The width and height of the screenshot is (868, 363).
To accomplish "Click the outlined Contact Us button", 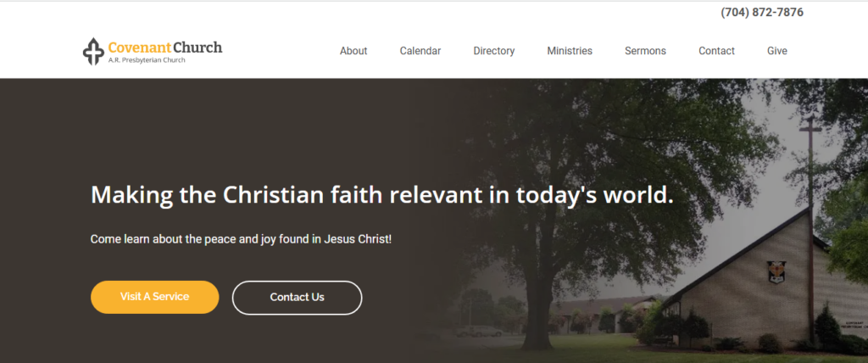I will tap(297, 298).
